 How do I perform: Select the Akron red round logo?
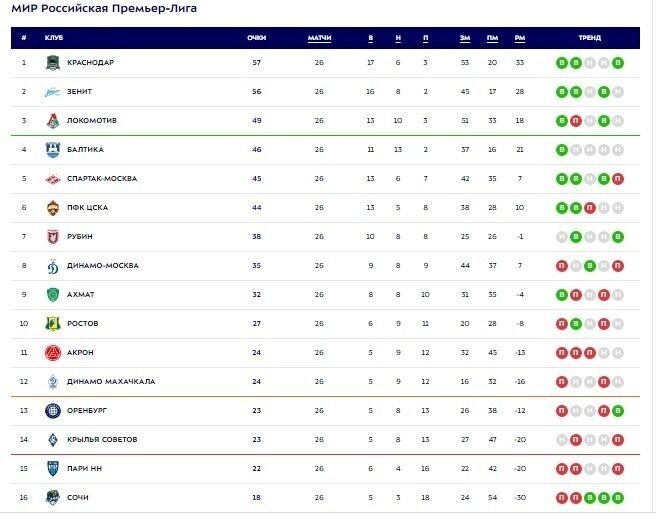point(53,353)
